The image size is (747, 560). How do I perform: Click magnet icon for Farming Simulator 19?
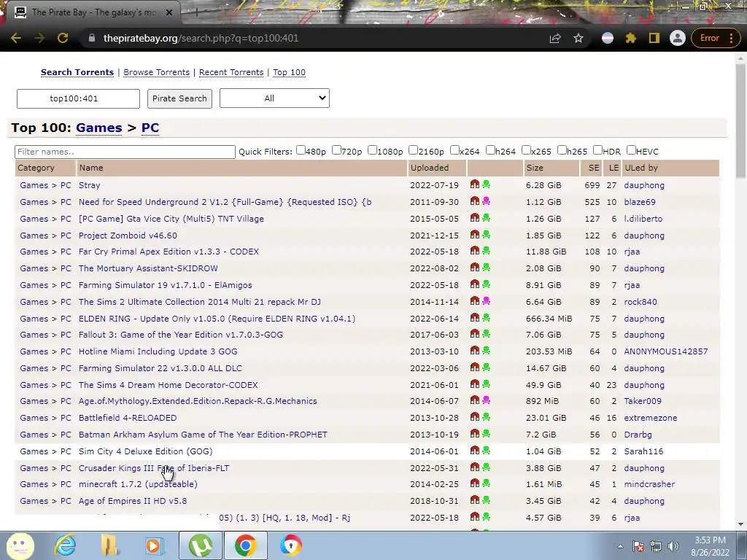(x=474, y=284)
